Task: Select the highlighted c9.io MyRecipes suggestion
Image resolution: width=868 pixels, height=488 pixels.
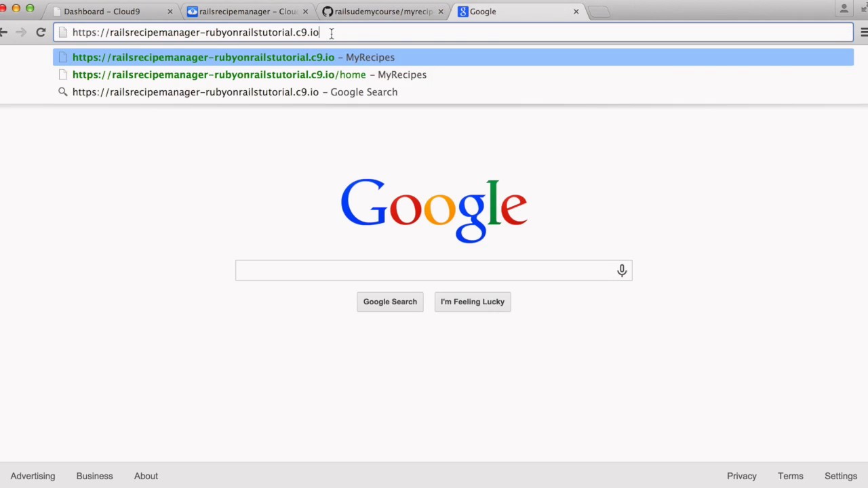Action: 453,57
